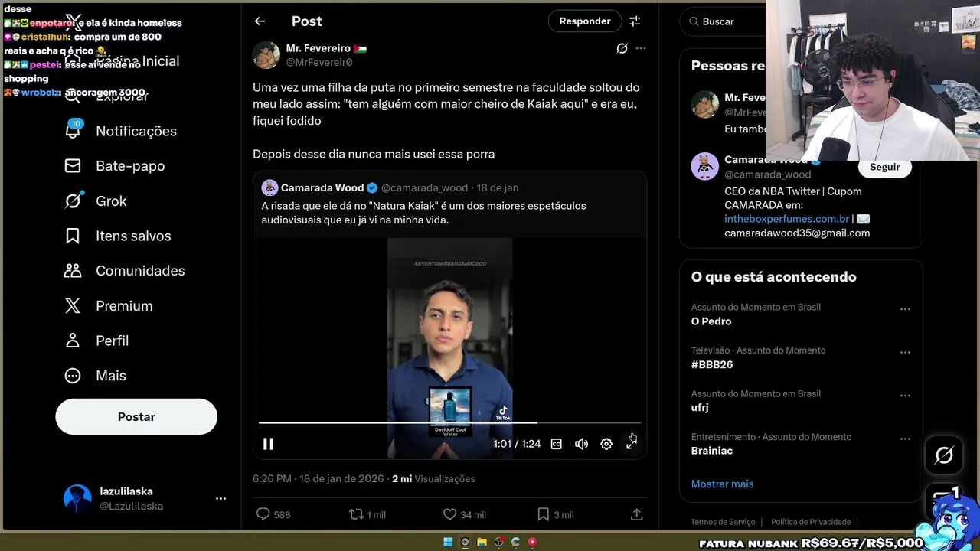The image size is (980, 551).
Task: Open replies via the comment bubble icon
Action: (263, 514)
